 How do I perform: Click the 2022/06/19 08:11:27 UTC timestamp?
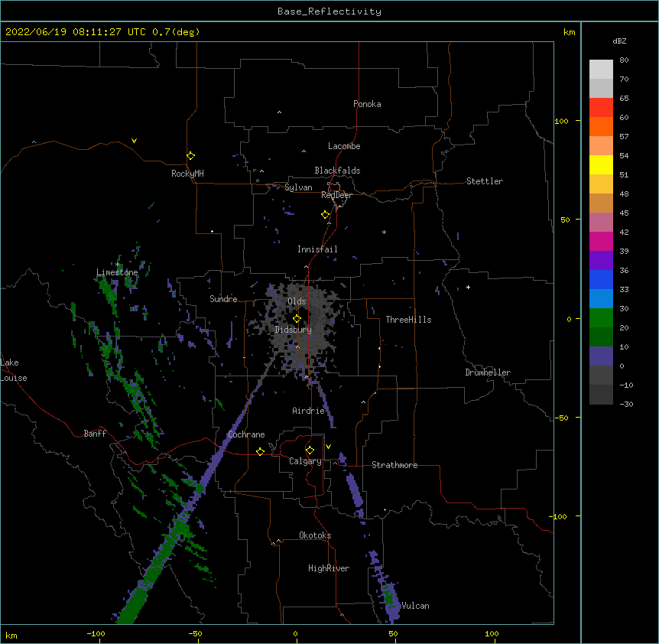[75, 32]
